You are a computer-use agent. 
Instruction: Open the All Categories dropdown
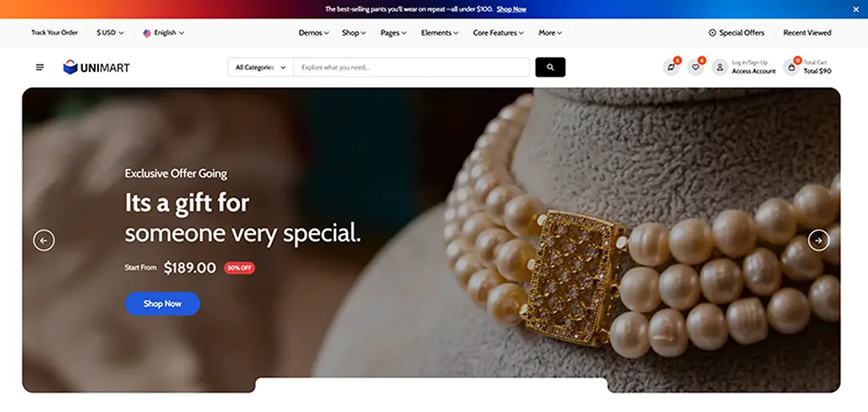coord(261,68)
